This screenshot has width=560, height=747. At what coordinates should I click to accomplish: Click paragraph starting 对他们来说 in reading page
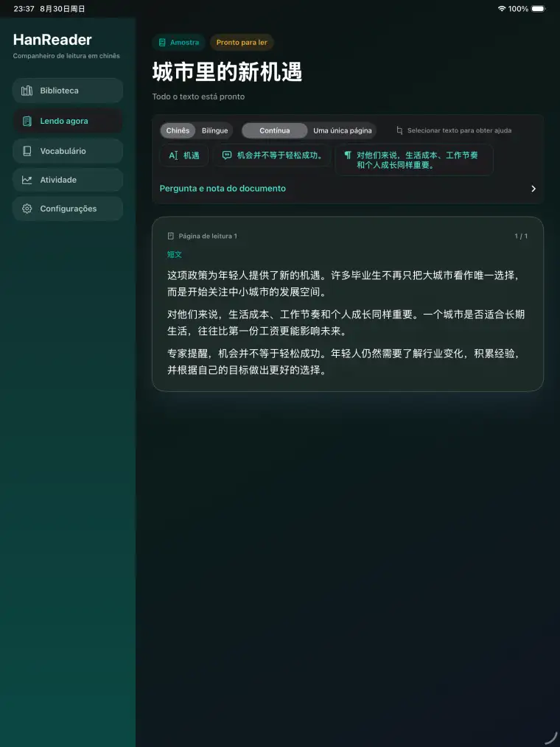coord(346,323)
